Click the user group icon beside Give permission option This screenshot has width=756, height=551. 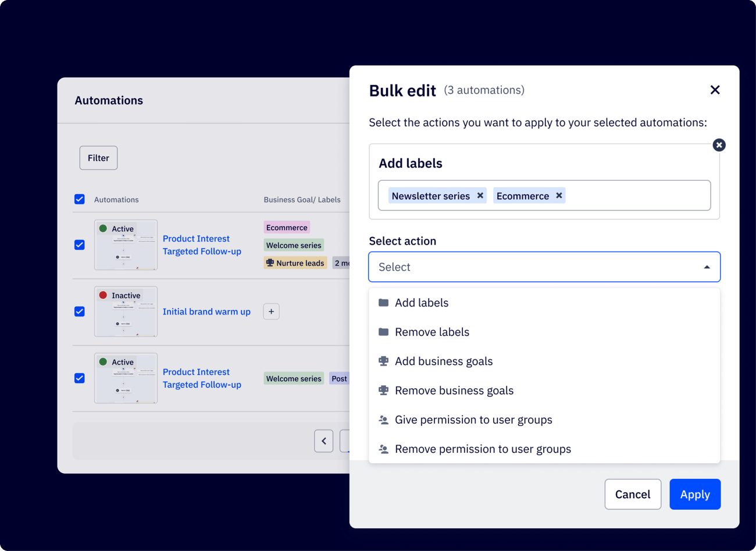[383, 419]
